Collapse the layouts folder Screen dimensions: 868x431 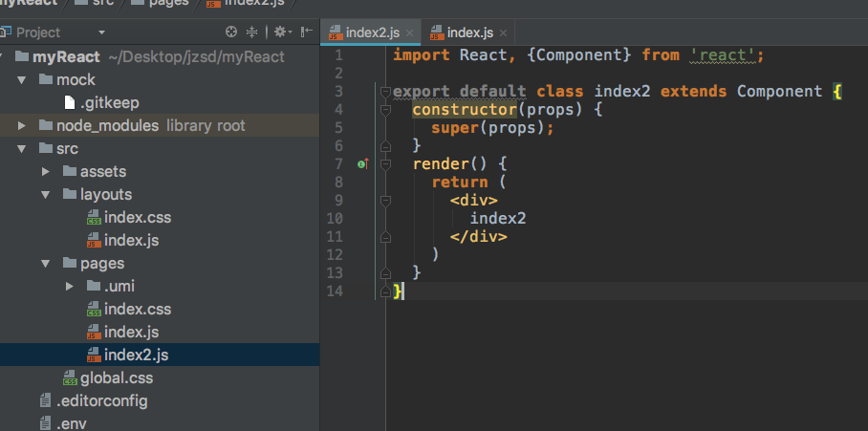pyautogui.click(x=46, y=194)
